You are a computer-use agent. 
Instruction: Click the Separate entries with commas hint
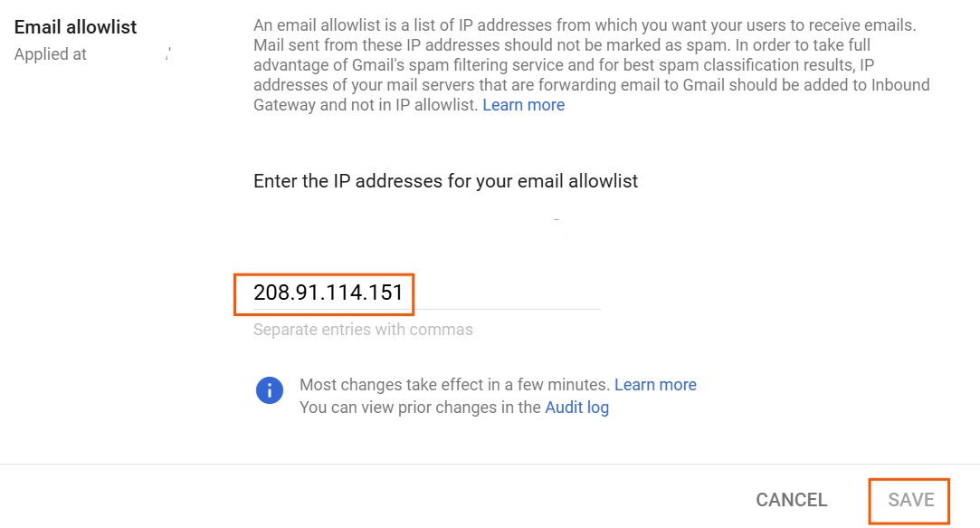point(363,330)
